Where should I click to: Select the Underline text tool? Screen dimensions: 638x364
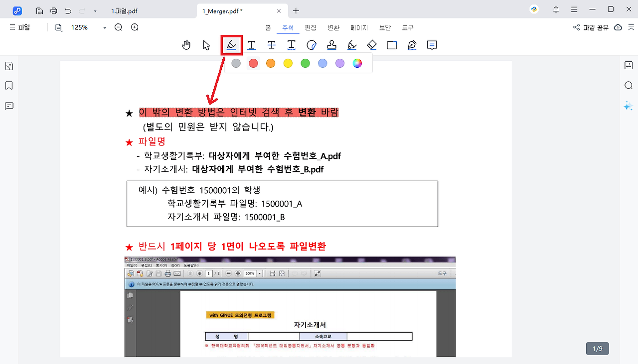click(252, 45)
